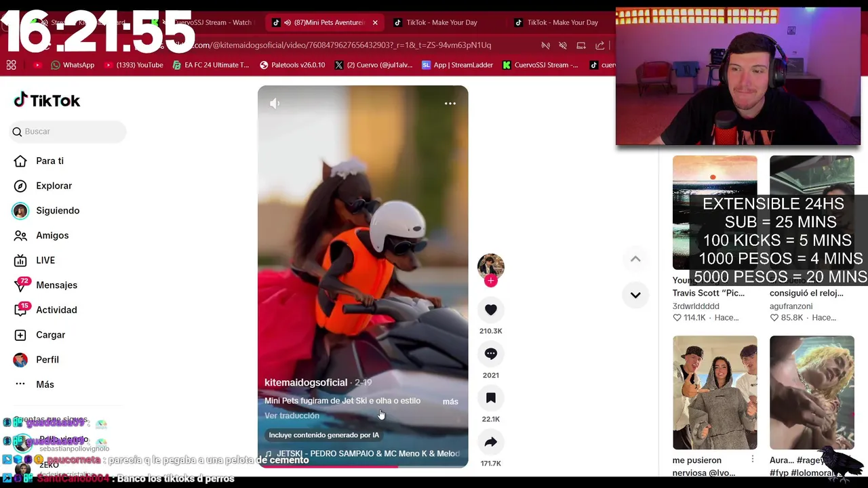
Task: Open (2) Cuervo X bookmark
Action: pos(374,65)
